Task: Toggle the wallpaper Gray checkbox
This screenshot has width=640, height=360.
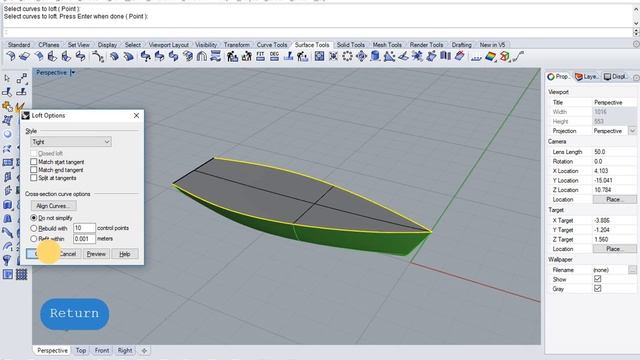Action: tap(598, 288)
